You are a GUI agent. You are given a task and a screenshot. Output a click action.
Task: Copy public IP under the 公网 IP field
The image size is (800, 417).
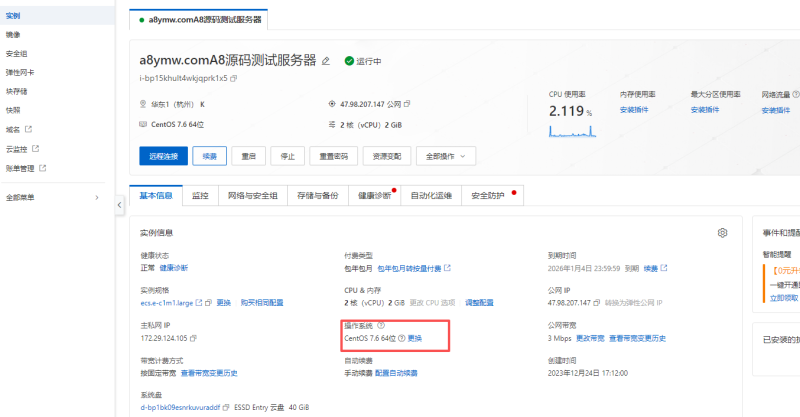tap(596, 303)
